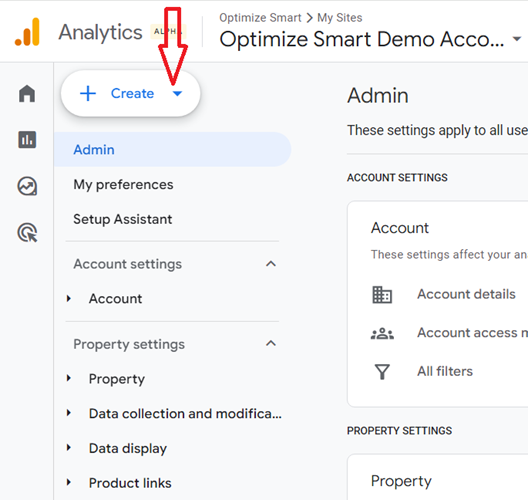Select Data display item
Screen dimensions: 528x500
point(128,448)
